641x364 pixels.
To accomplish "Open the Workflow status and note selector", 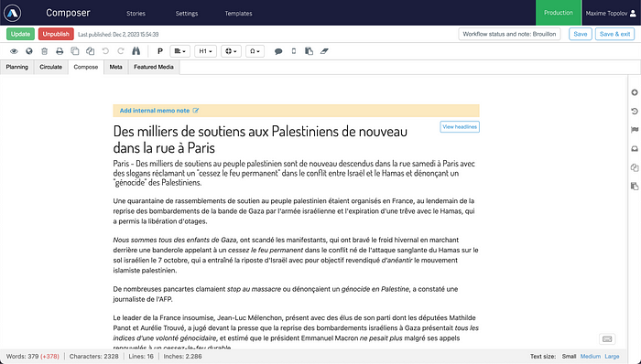I will pos(509,34).
